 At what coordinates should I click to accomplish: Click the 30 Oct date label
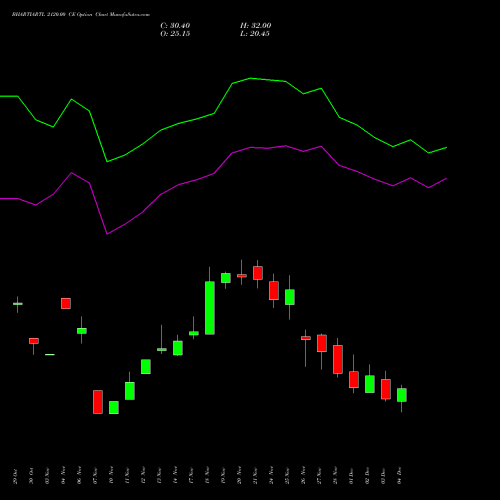(x=31, y=476)
